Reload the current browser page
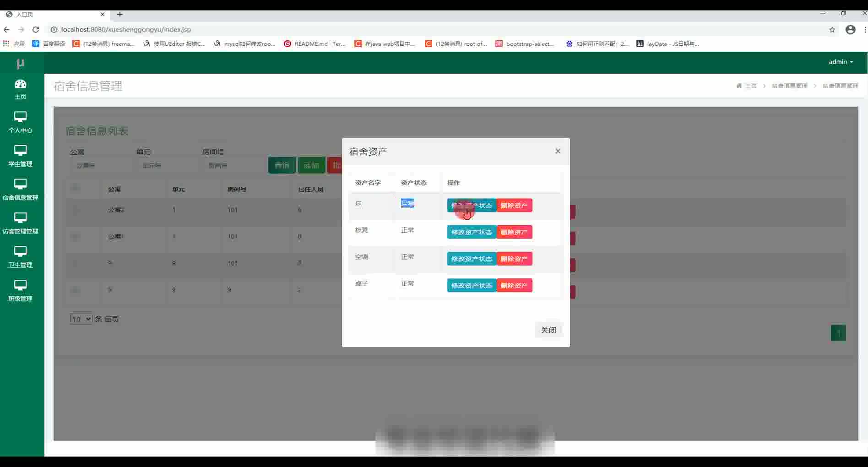Image resolution: width=868 pixels, height=467 pixels. point(36,29)
